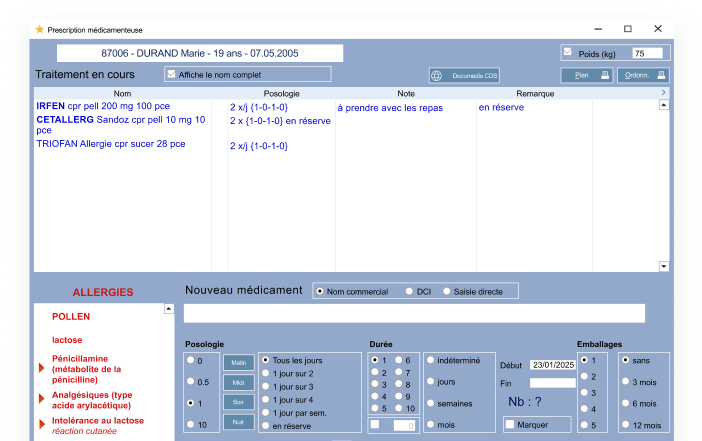Click the Plan print button
Viewport: 702px width, 441px height.
(586, 75)
